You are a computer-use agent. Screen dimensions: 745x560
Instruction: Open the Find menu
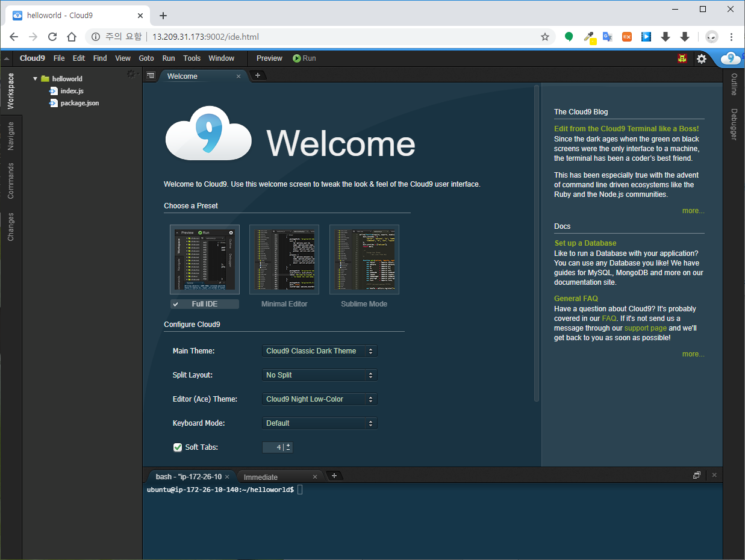coord(100,58)
